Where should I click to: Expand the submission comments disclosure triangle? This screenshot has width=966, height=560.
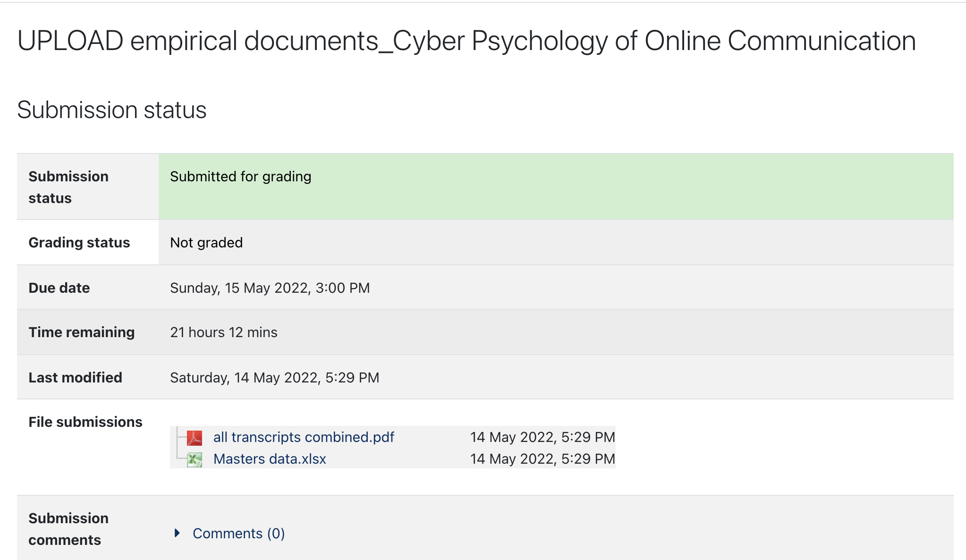pyautogui.click(x=178, y=533)
